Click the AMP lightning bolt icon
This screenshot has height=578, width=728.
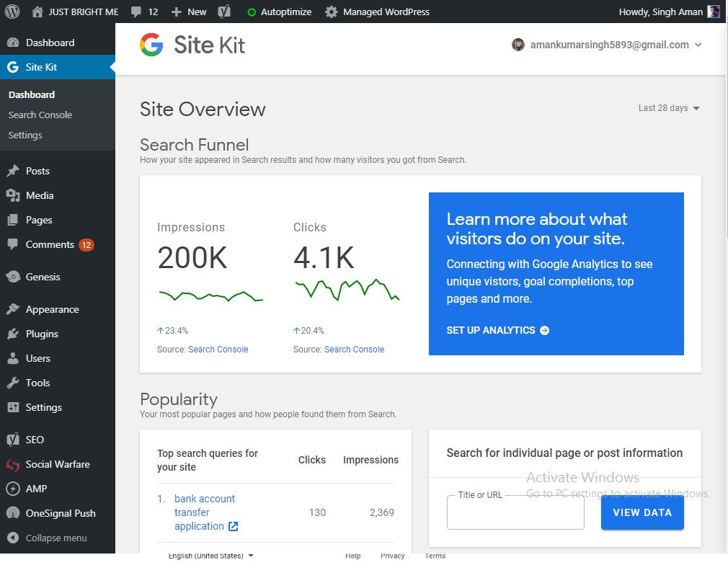pyautogui.click(x=13, y=489)
